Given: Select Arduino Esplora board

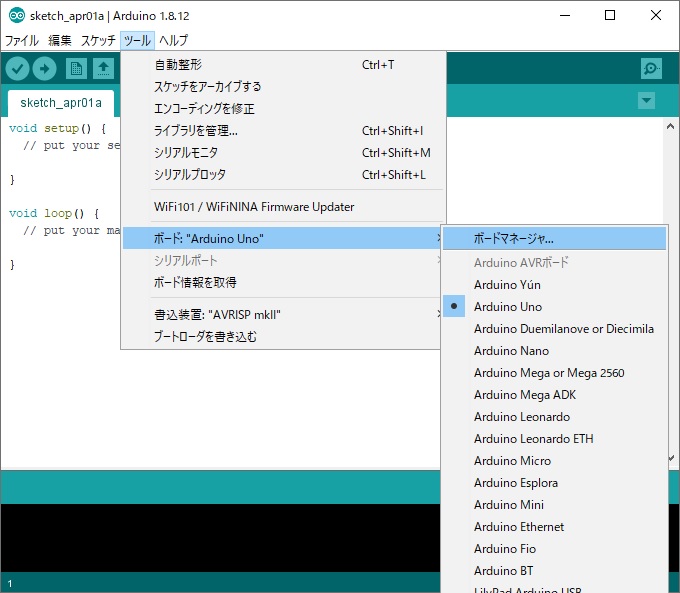Looking at the screenshot, I should tap(554, 483).
